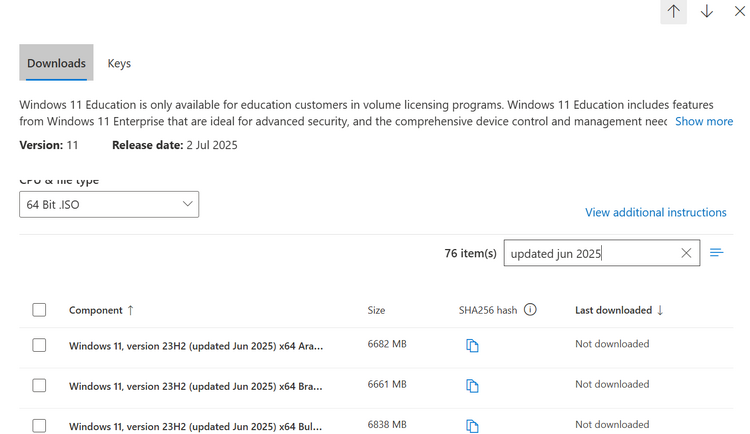Screen dimensions: 750x434
Task: Click the Version: 11 text
Action: pos(49,145)
